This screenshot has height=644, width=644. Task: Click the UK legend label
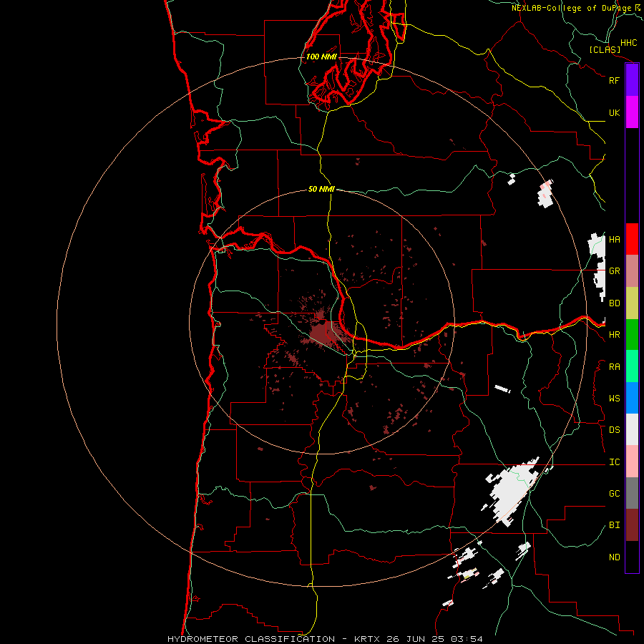pyautogui.click(x=614, y=112)
